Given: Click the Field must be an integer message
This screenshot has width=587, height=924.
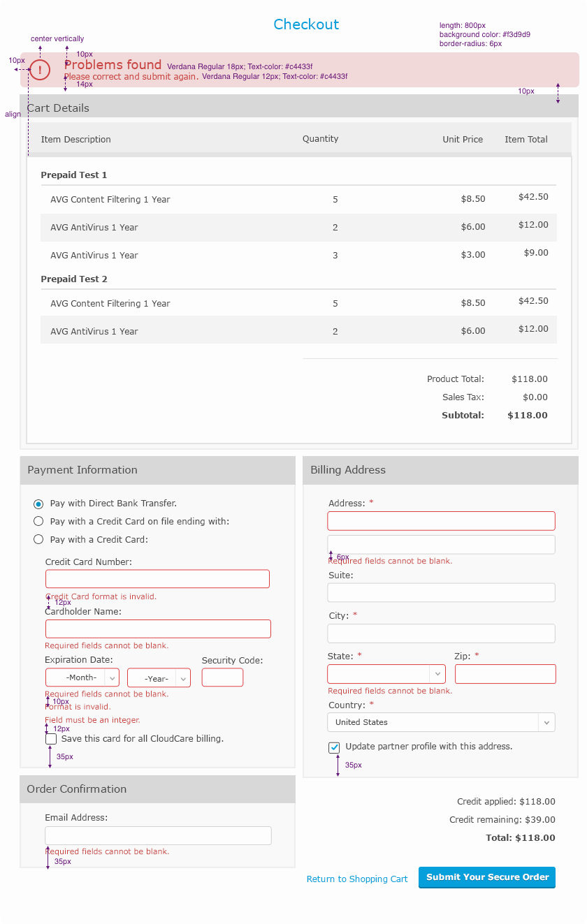Looking at the screenshot, I should tap(92, 720).
